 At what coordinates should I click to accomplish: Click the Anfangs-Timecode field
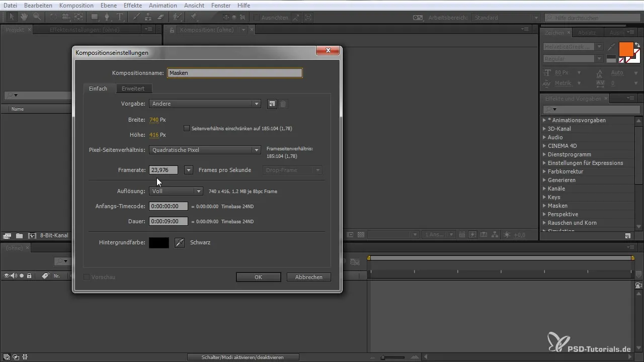pos(169,206)
